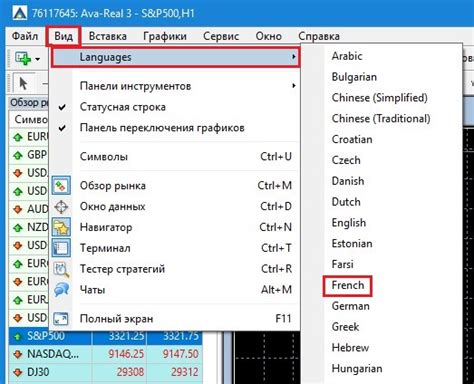The image size is (474, 384).
Task: Choose Greek language
Action: [x=345, y=327]
